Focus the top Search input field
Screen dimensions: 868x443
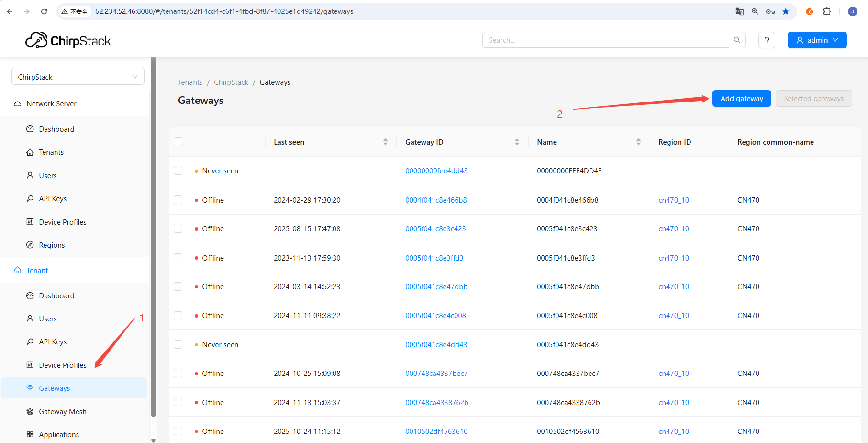click(605, 40)
